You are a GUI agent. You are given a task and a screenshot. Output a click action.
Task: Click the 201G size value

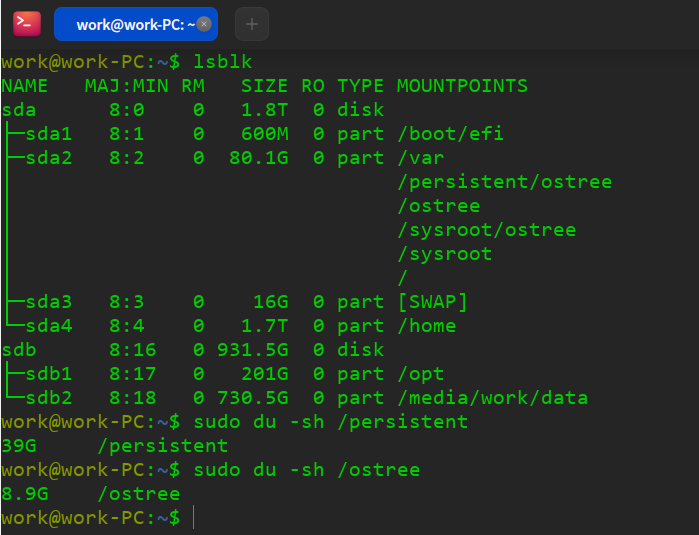click(x=264, y=374)
